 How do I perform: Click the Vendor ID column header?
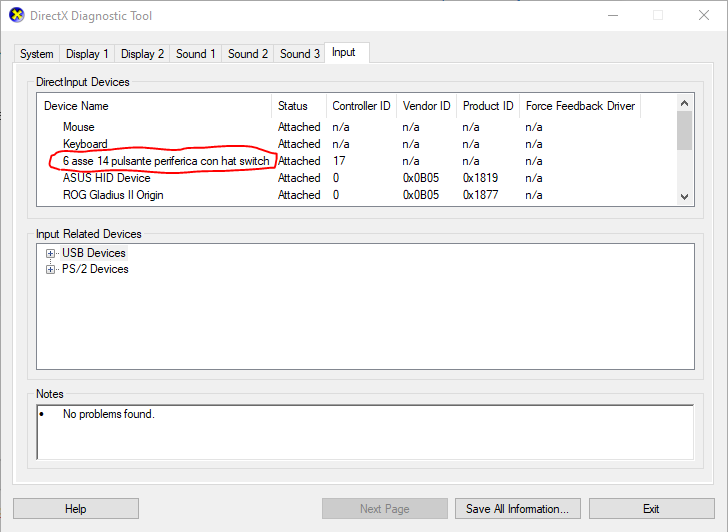pyautogui.click(x=426, y=106)
